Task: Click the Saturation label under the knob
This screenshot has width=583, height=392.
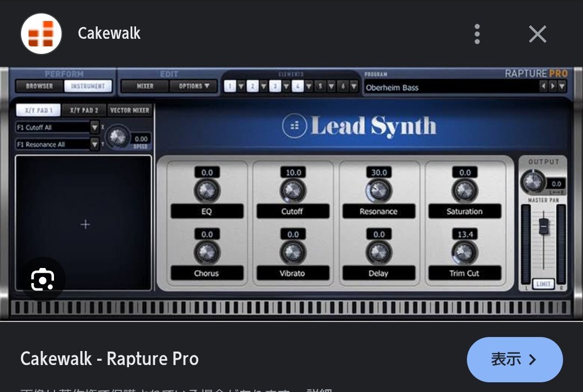Action: pos(465,211)
